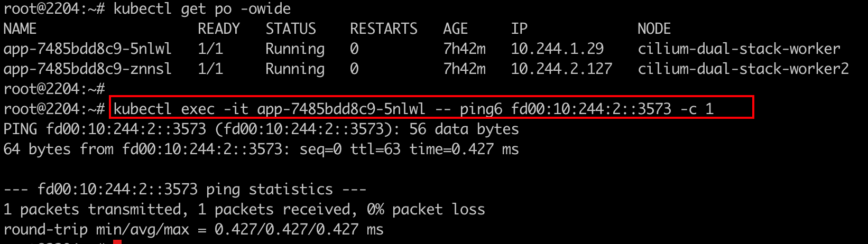This screenshot has width=868, height=244.
Task: Click pod name app-7485bdd8c9-5nlwl in table
Action: coord(87,49)
